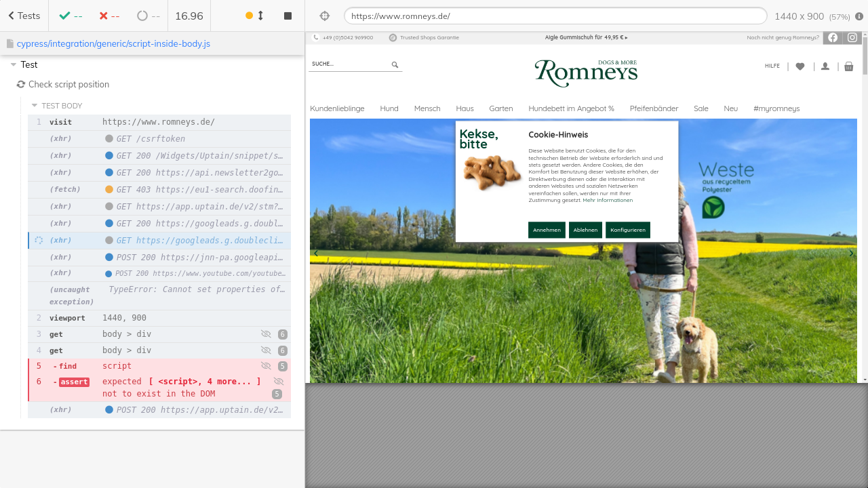868x488 pixels.
Task: Collapse the Test suite group
Action: coord(14,65)
